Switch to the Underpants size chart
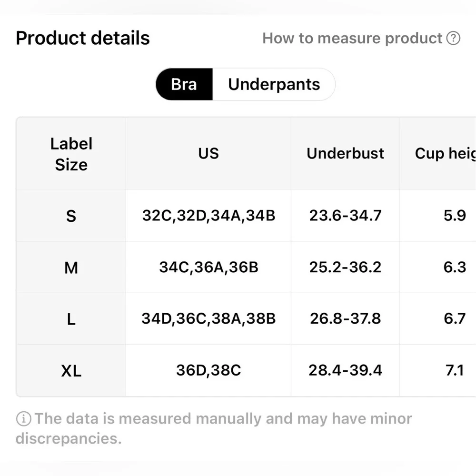The width and height of the screenshot is (476, 476). (274, 84)
